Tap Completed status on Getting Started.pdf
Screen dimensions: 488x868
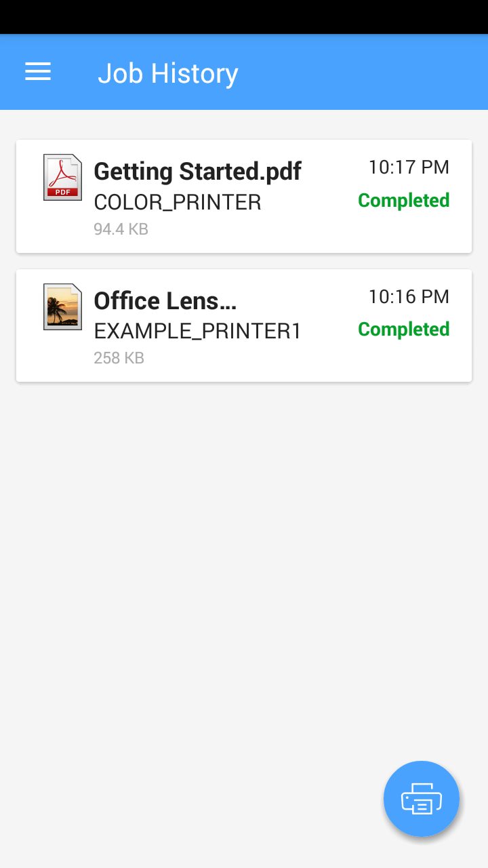pos(403,201)
